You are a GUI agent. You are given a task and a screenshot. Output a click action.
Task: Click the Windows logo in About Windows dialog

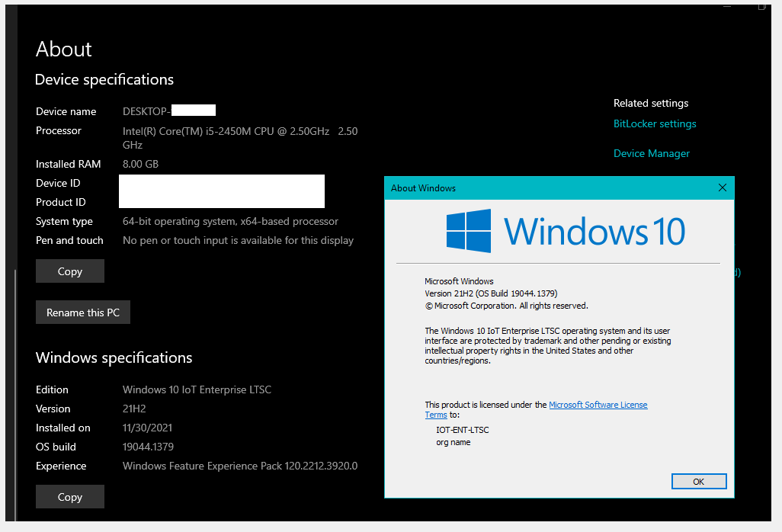point(468,231)
